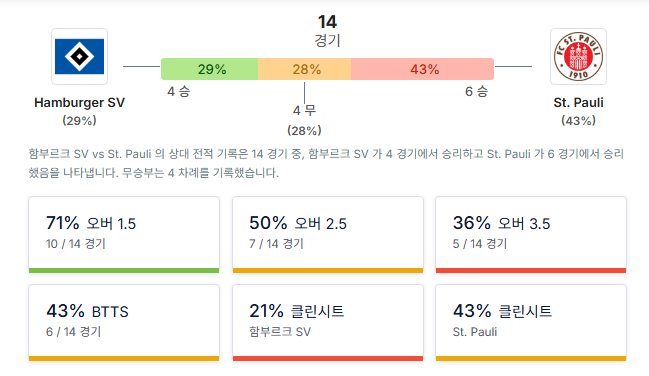Click the 6 승 label under St. Pauli bar
The height and width of the screenshot is (376, 649).
[476, 92]
